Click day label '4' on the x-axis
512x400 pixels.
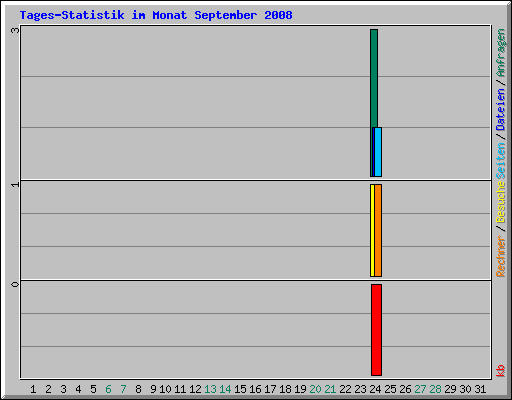[x=78, y=389]
